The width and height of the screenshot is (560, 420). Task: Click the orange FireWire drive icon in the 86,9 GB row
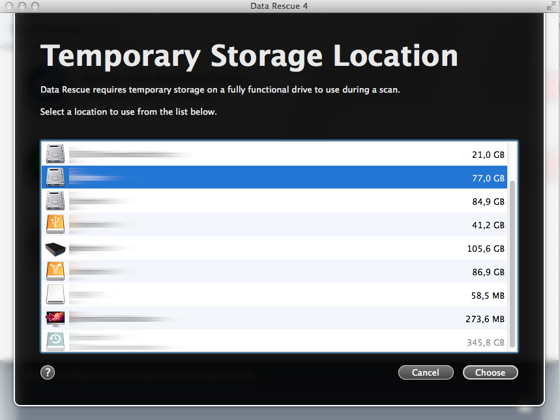pos(55,271)
